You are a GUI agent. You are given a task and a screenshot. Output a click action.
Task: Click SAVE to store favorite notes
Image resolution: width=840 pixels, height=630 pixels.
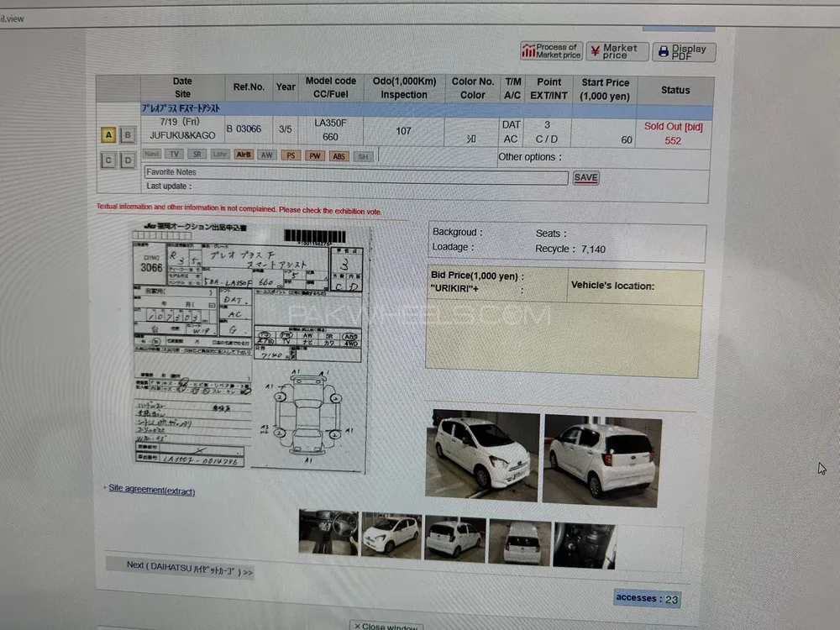tap(586, 177)
